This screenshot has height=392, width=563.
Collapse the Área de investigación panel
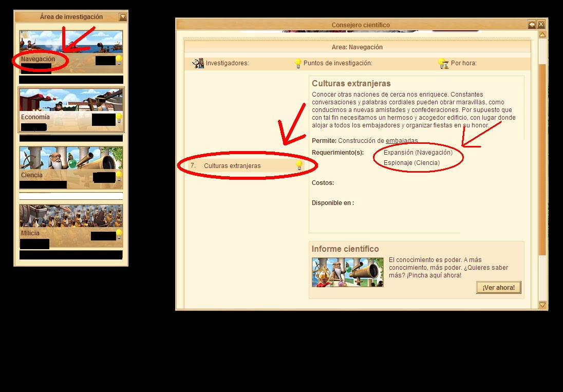point(123,17)
